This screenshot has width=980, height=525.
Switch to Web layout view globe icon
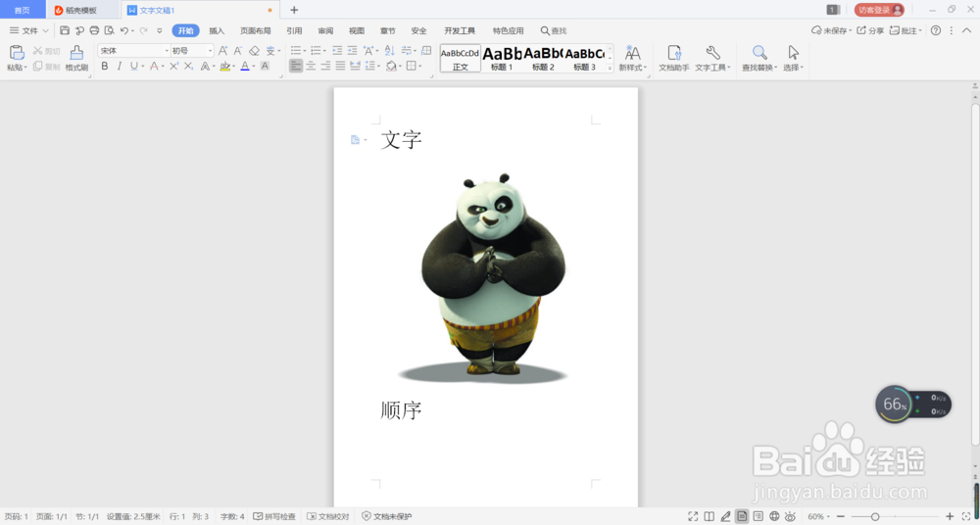tap(774, 516)
